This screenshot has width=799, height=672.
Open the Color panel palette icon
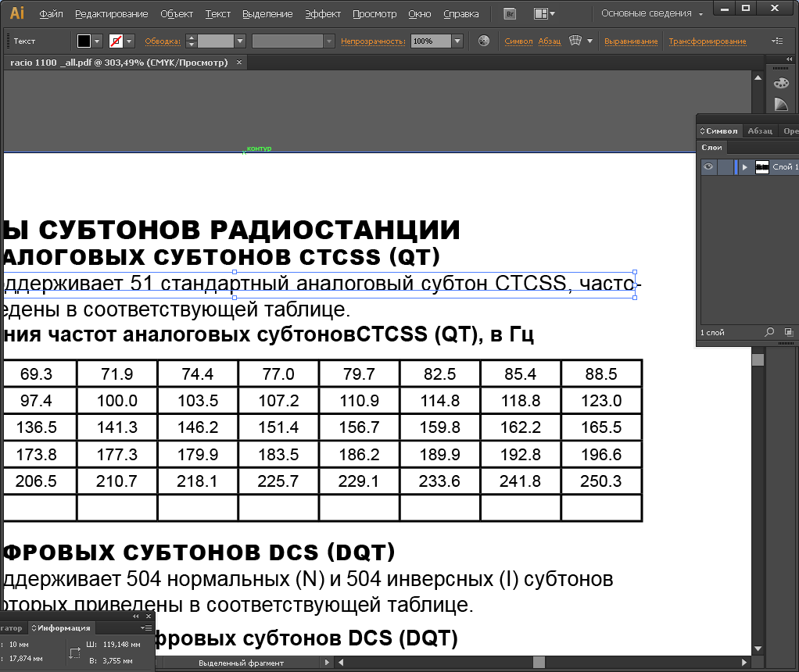(x=782, y=83)
